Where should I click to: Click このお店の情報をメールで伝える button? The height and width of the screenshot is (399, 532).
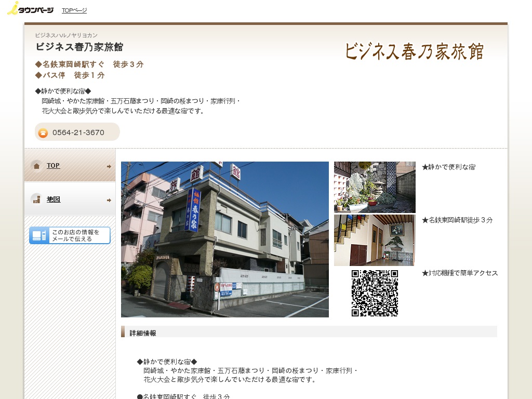tap(70, 235)
